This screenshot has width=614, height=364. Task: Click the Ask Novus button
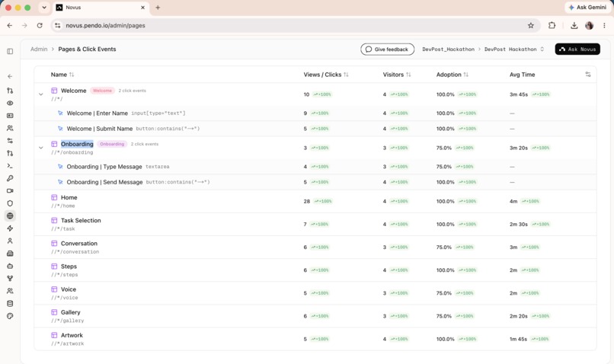click(x=577, y=49)
